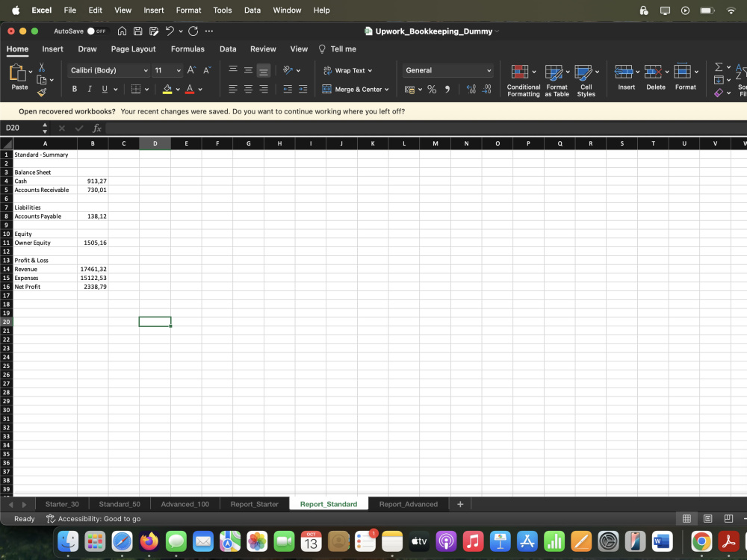The width and height of the screenshot is (747, 560).
Task: Expand the Merge & Center dropdown arrow
Action: (387, 90)
